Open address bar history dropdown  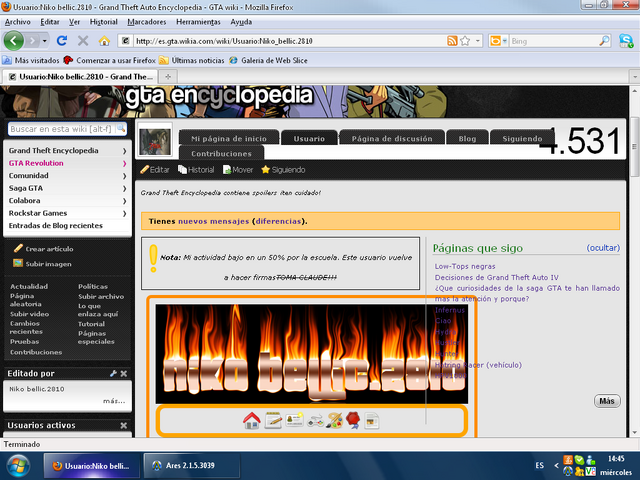[x=477, y=41]
